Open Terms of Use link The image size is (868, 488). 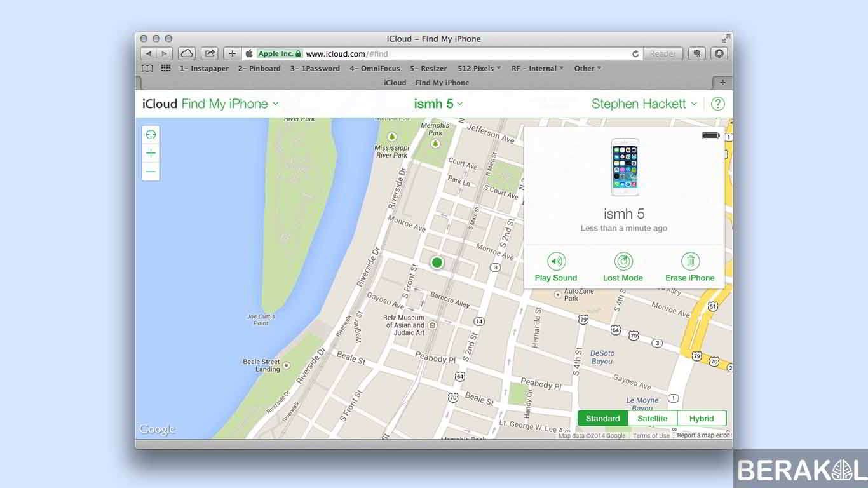point(651,436)
